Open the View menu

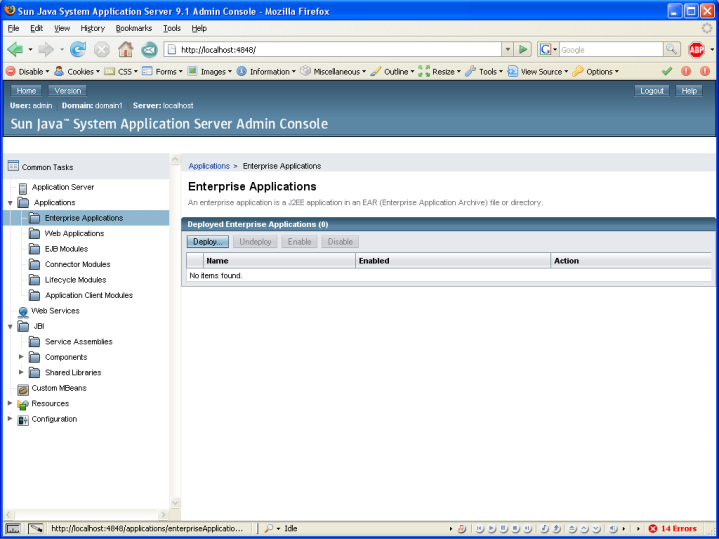[x=62, y=28]
